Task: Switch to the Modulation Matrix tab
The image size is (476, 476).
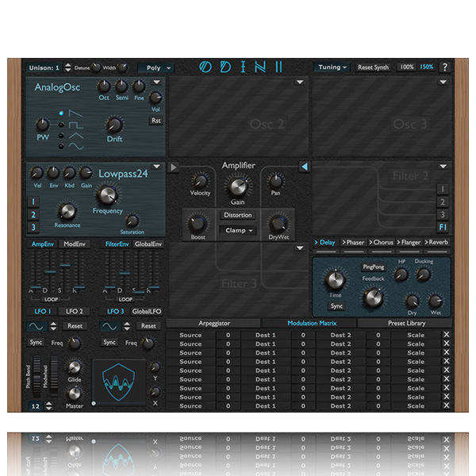Action: (312, 324)
